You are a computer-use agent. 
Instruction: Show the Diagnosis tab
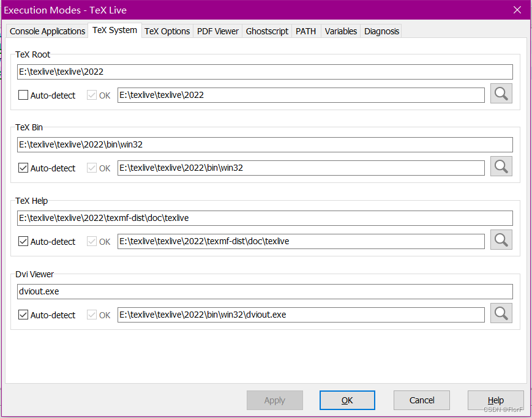coord(381,31)
